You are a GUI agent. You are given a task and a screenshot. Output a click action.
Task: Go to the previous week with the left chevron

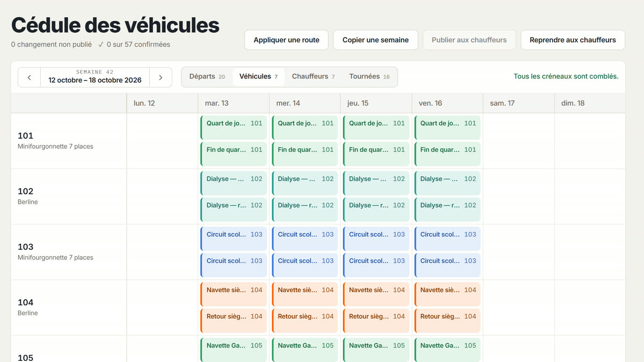pyautogui.click(x=30, y=77)
